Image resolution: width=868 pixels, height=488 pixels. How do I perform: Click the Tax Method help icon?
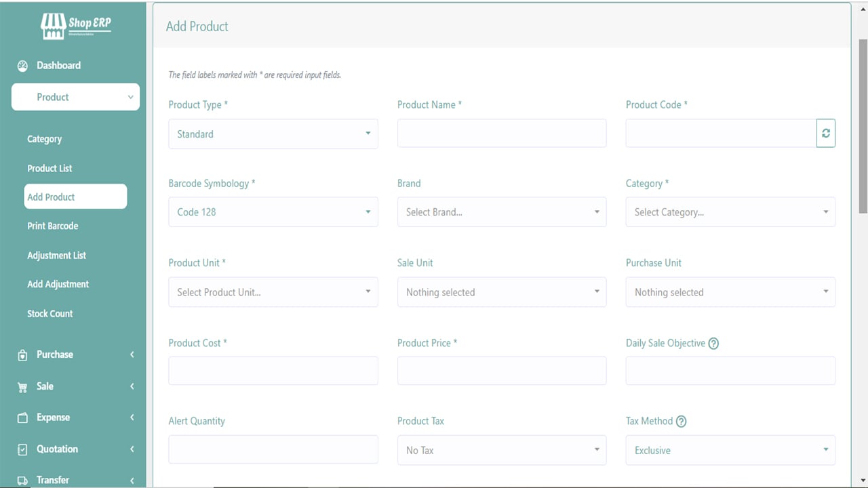click(681, 422)
